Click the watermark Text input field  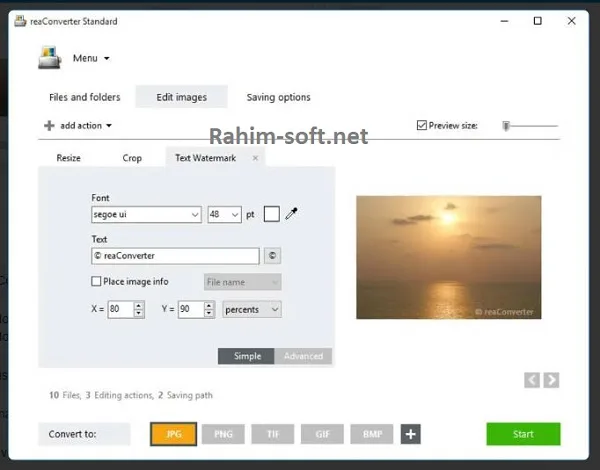click(175, 256)
